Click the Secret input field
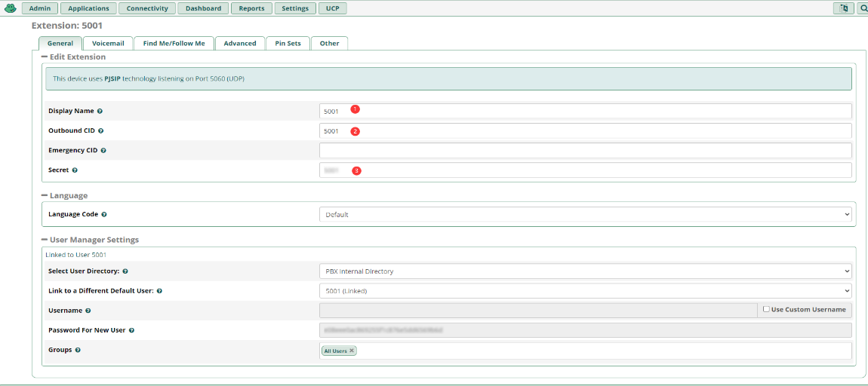This screenshot has width=868, height=386. click(585, 170)
